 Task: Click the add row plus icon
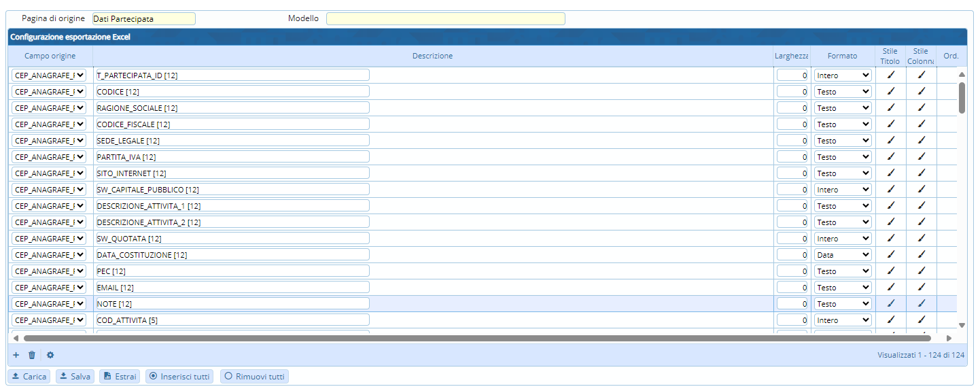click(x=16, y=355)
